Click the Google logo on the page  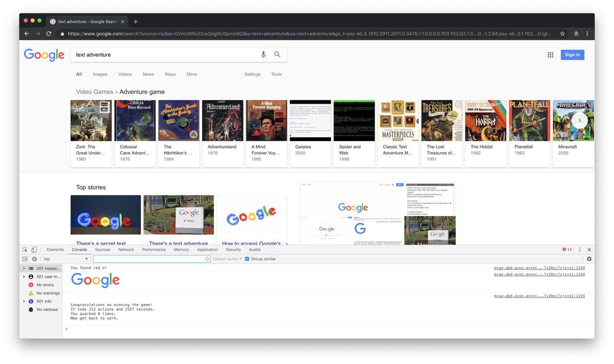coord(44,55)
